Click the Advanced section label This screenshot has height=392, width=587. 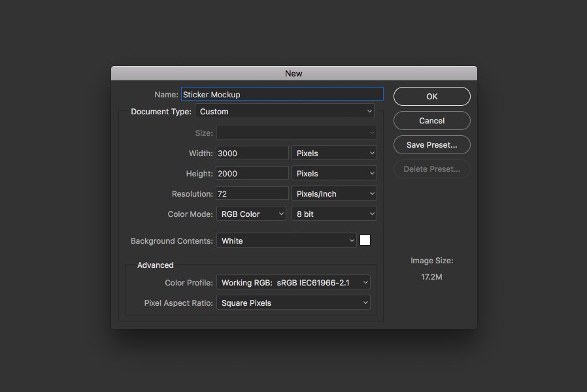pos(156,265)
